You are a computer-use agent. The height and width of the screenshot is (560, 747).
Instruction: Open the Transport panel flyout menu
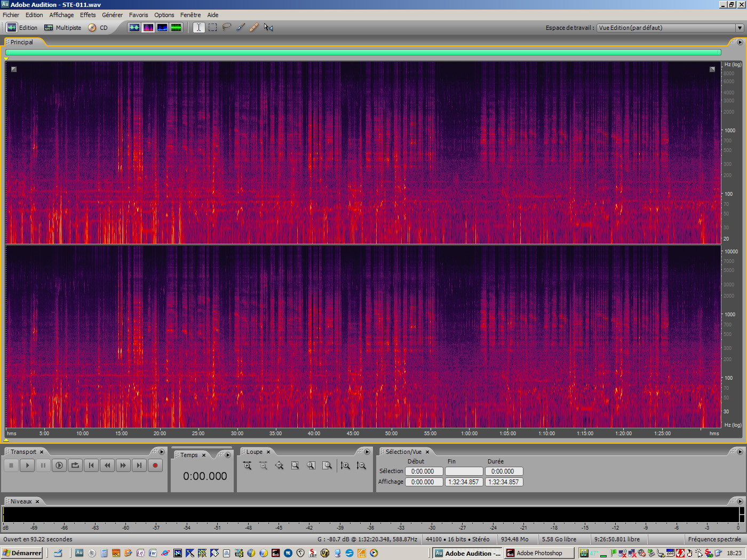[161, 452]
